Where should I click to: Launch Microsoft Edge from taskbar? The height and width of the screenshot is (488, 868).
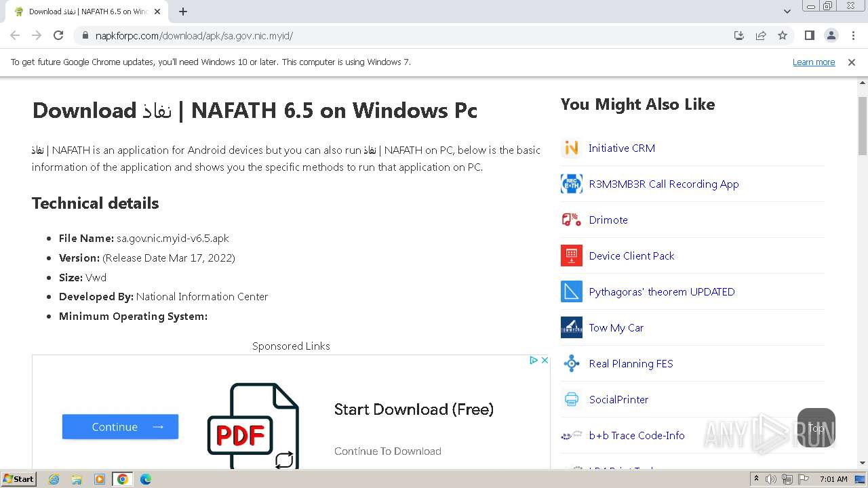click(146, 479)
